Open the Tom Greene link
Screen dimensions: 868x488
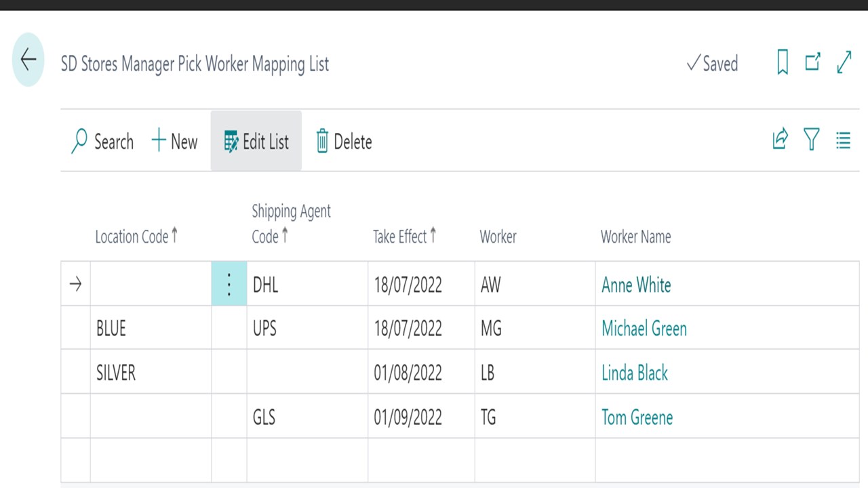point(637,417)
